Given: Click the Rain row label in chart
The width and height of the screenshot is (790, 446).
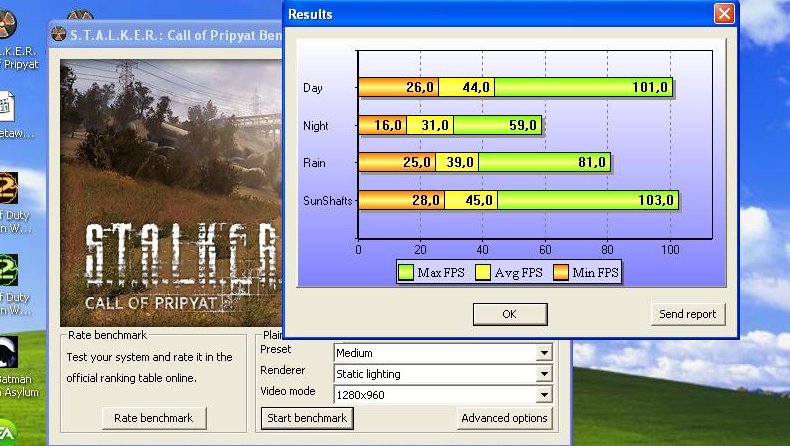Looking at the screenshot, I should [x=314, y=163].
